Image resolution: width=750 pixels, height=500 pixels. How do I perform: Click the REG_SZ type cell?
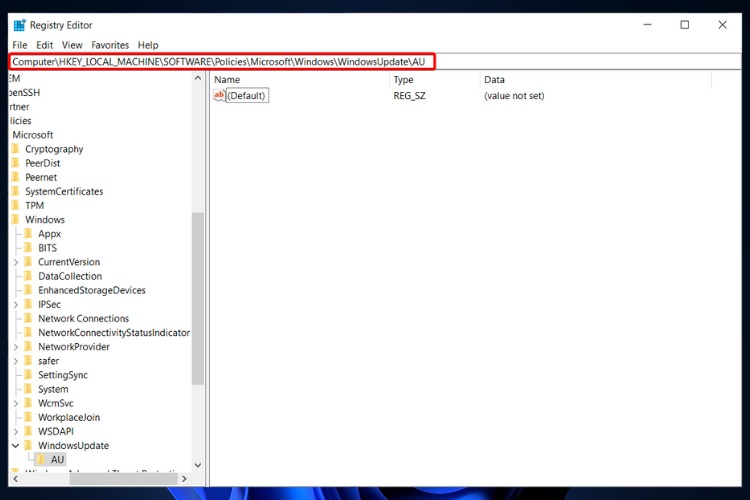[409, 96]
